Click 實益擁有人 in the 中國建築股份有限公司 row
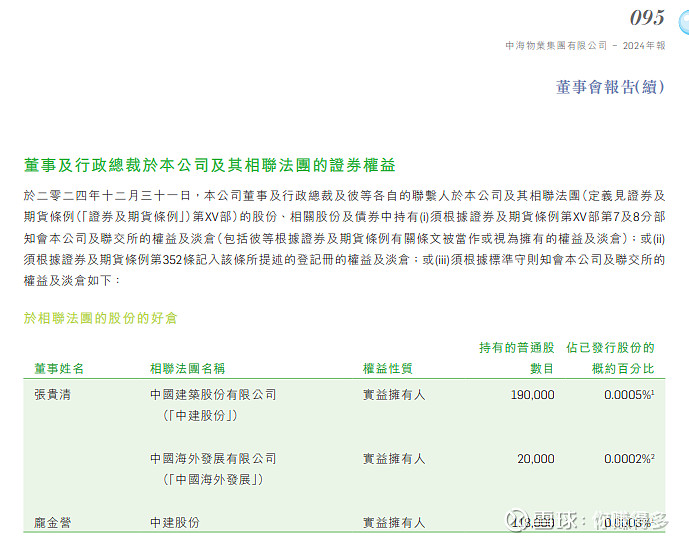 [x=394, y=394]
